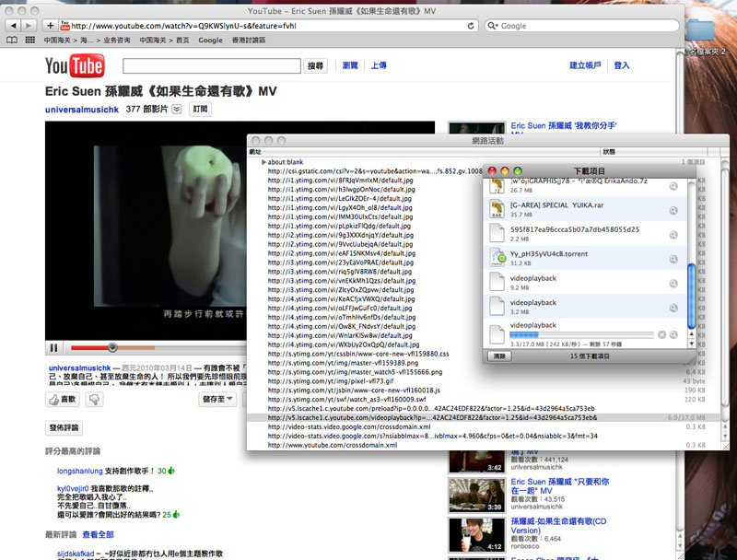This screenshot has width=737, height=560.
Task: Expand the about:blank disclosure triangle
Action: pos(263,162)
